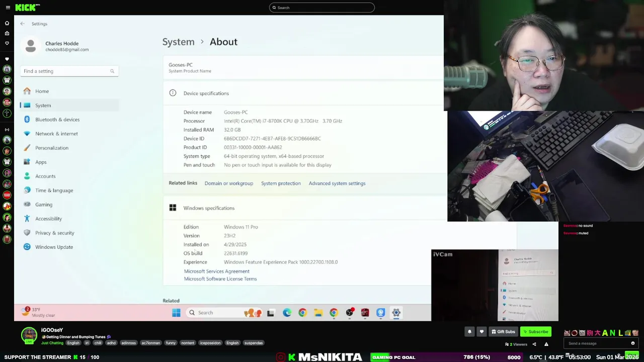
Task: Click the Product ID value text
Action: (253, 147)
